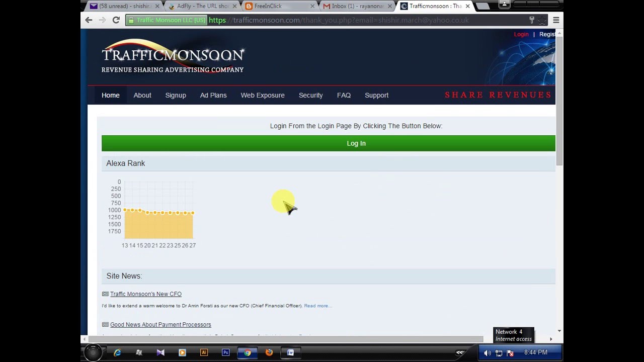Click the network tray icon
This screenshot has width=644, height=362.
point(499,353)
